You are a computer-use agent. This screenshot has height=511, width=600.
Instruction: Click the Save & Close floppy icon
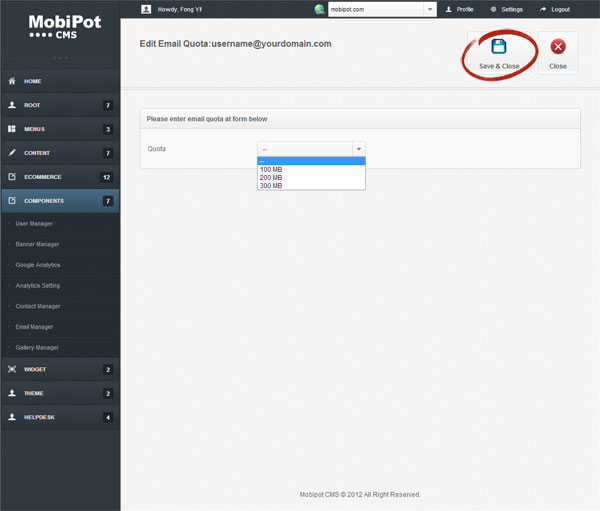click(499, 47)
